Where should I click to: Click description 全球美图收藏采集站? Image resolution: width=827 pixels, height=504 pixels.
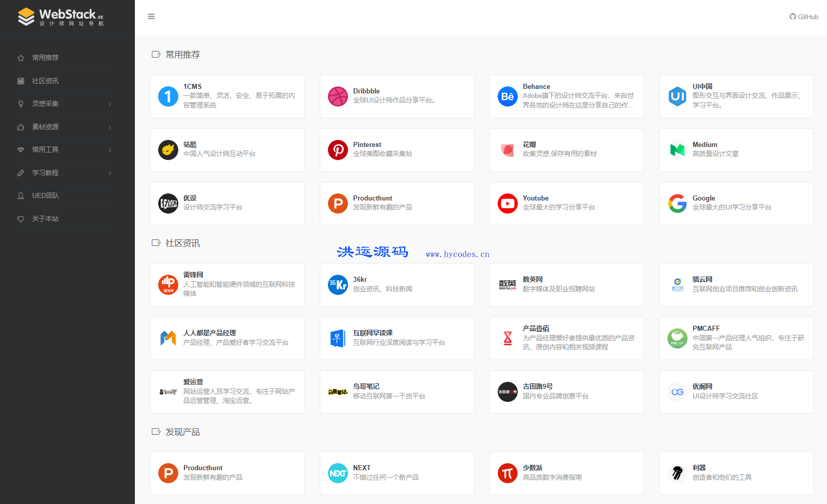pyautogui.click(x=383, y=154)
